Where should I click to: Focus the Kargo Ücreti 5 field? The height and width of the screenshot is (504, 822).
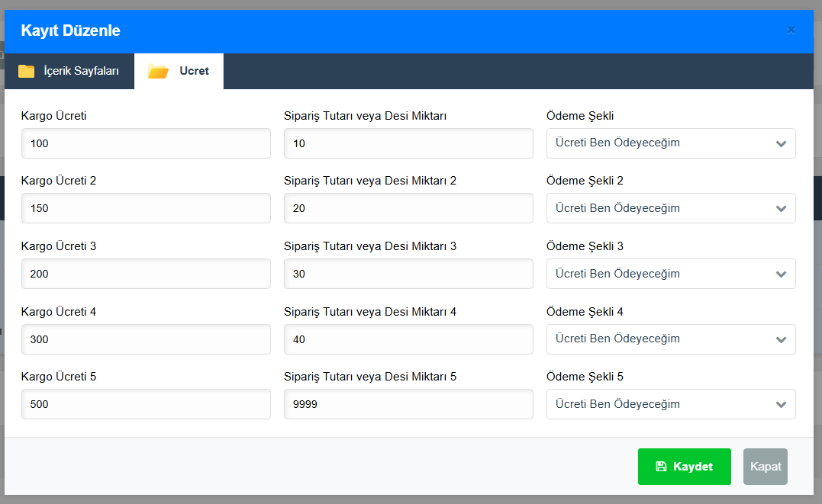click(146, 404)
